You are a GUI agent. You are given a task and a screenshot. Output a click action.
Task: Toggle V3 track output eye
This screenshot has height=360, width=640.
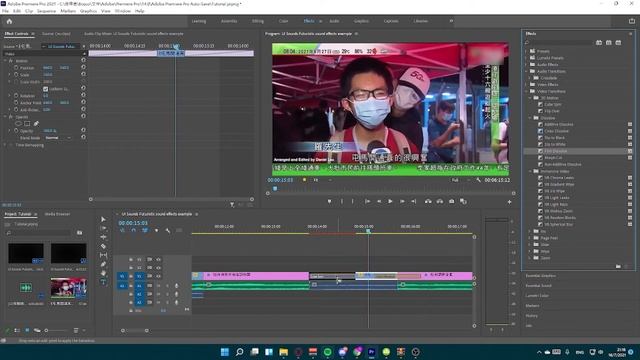[x=158, y=259]
